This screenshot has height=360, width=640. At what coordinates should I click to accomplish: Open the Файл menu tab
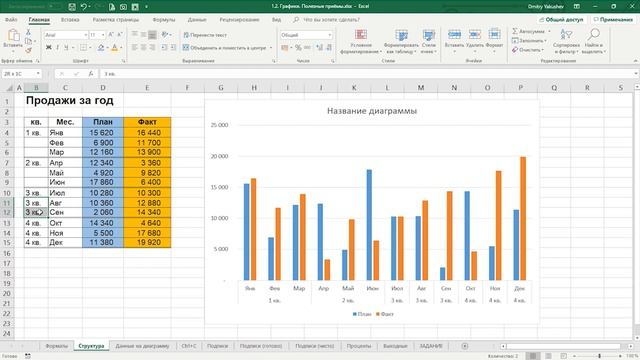(x=11, y=20)
